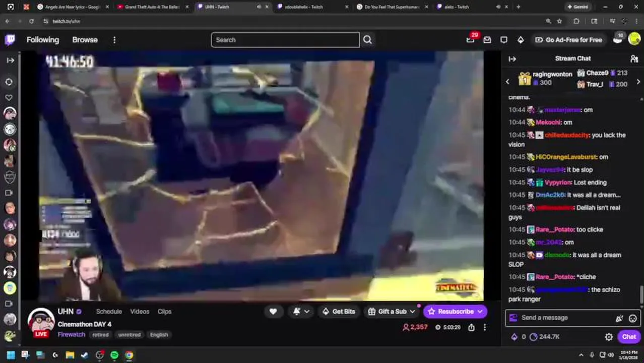Mute the UHN Twitch browser tab audio

(x=259, y=7)
